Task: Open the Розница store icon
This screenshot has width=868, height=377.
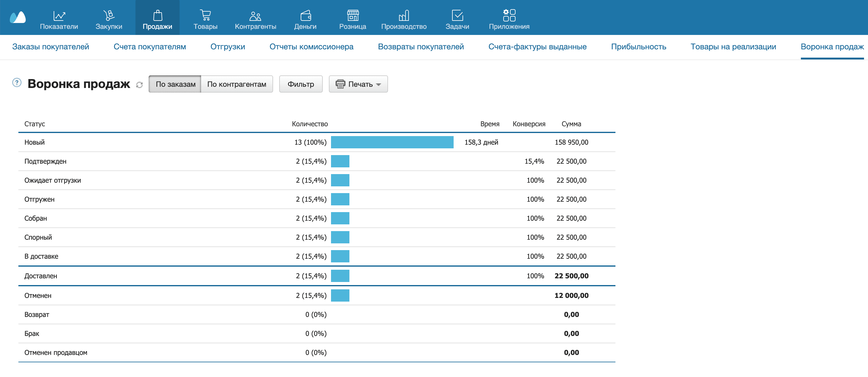Action: (x=352, y=16)
